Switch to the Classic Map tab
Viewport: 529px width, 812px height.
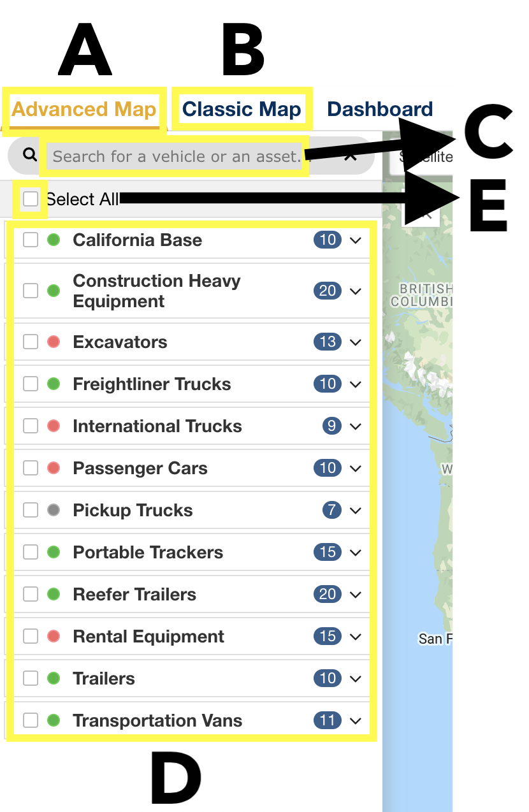(x=242, y=109)
